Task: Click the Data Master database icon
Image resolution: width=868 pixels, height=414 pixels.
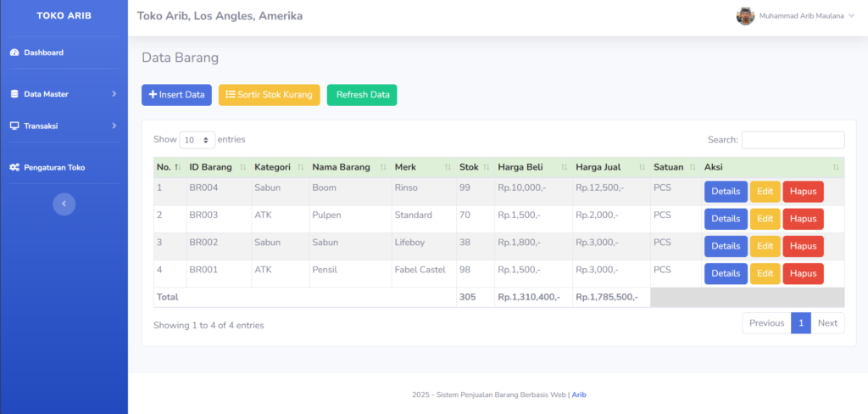Action: click(14, 94)
